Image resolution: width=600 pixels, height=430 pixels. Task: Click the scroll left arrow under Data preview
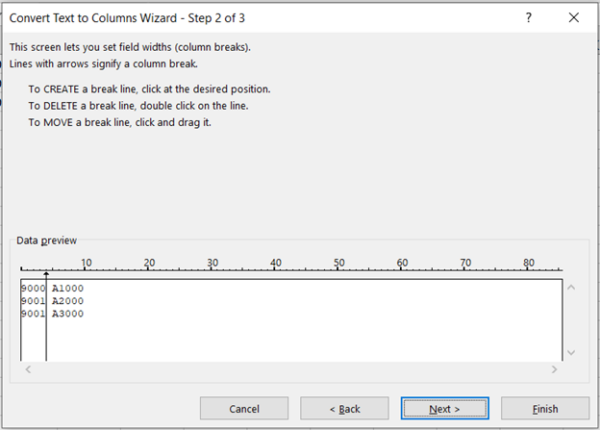pos(28,369)
